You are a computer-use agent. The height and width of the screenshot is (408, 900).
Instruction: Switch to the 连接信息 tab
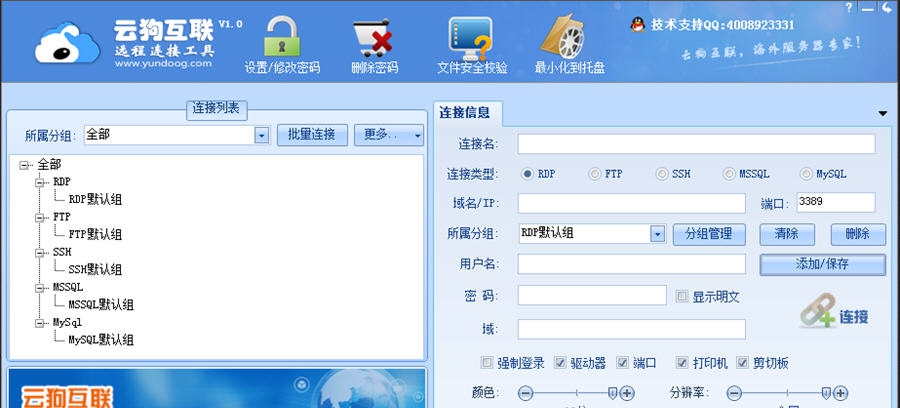click(x=468, y=113)
